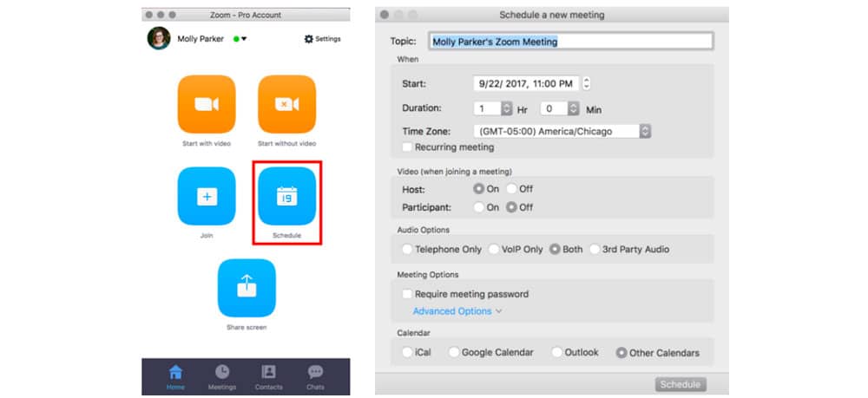Image resolution: width=868 pixels, height=398 pixels.
Task: Select 3rd Party Audio option
Action: pyautogui.click(x=595, y=250)
